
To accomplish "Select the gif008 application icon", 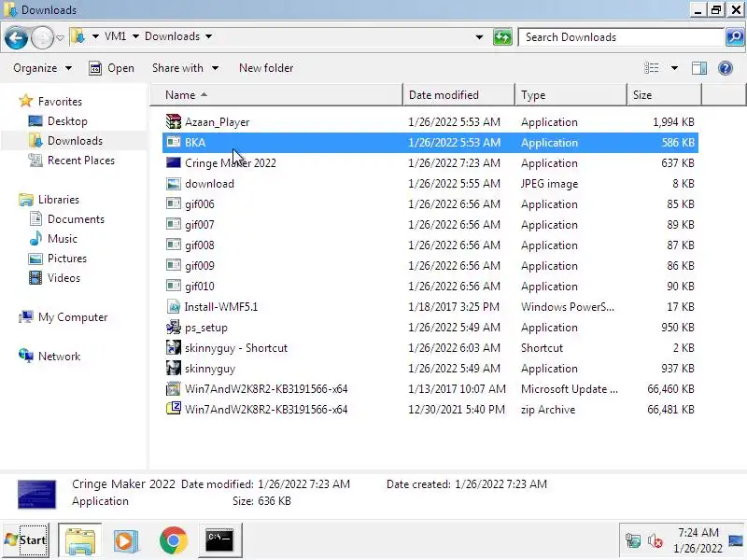I will (174, 245).
